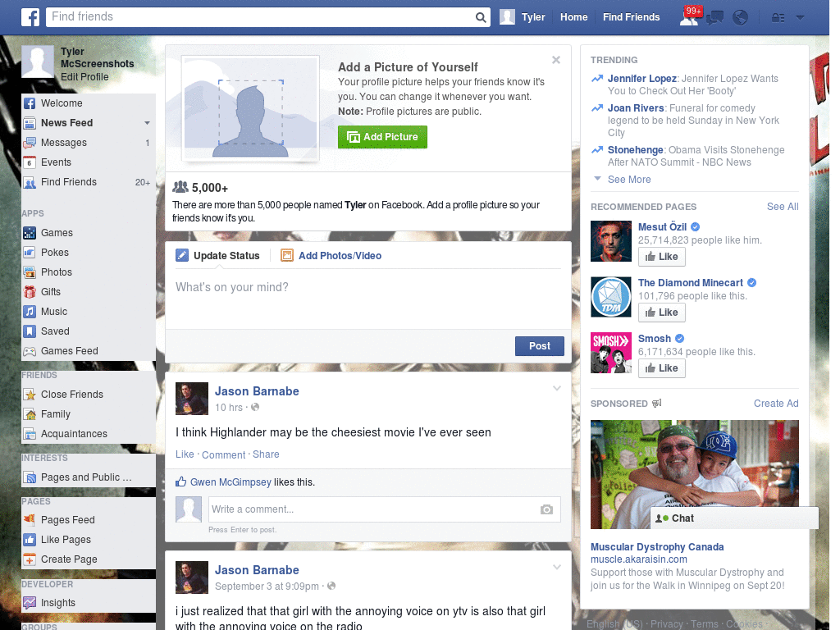840x630 pixels.
Task: Go to Home in top bar
Action: coord(573,17)
